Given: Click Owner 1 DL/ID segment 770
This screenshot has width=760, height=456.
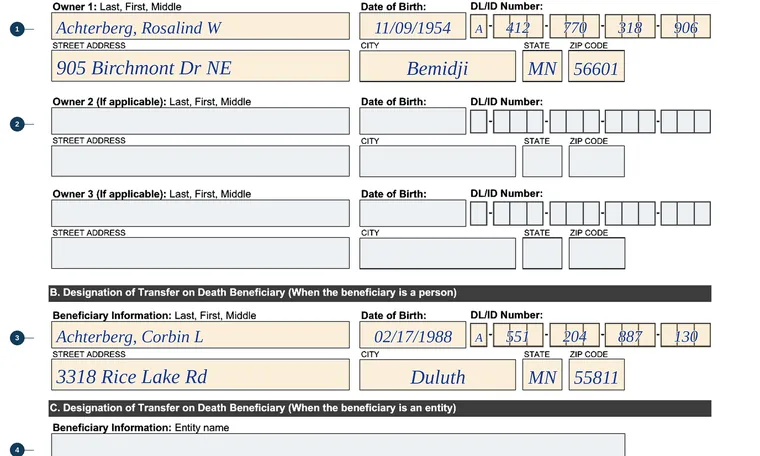Looking at the screenshot, I should click(x=574, y=26).
